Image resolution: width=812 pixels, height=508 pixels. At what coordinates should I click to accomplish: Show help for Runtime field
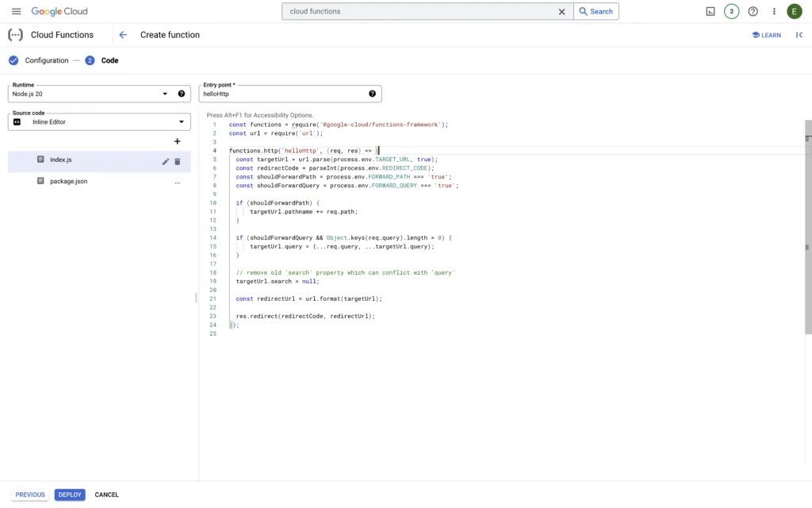[x=182, y=94]
